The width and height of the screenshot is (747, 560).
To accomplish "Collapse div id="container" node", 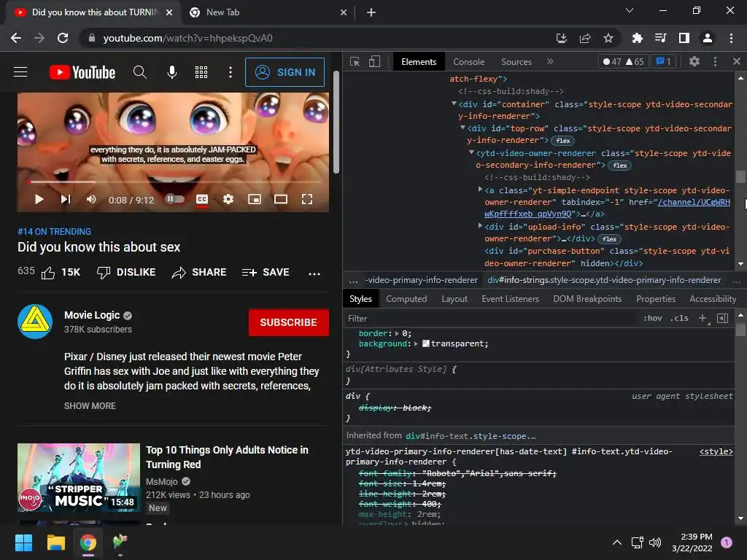I will 454,104.
